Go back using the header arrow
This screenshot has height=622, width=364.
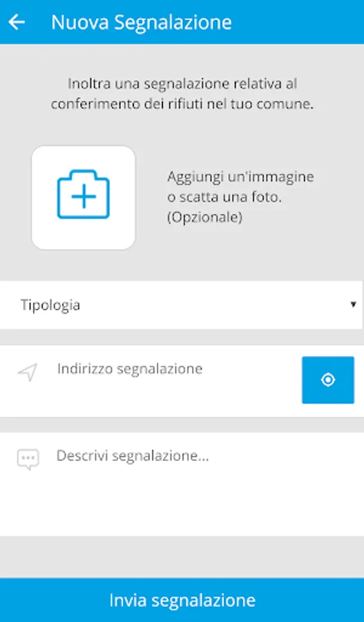[17, 22]
